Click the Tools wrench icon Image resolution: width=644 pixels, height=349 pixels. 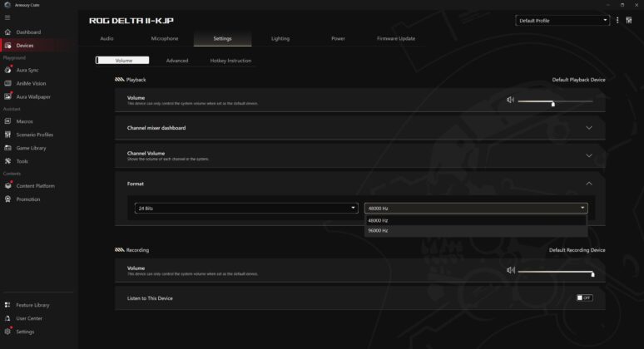point(7,161)
